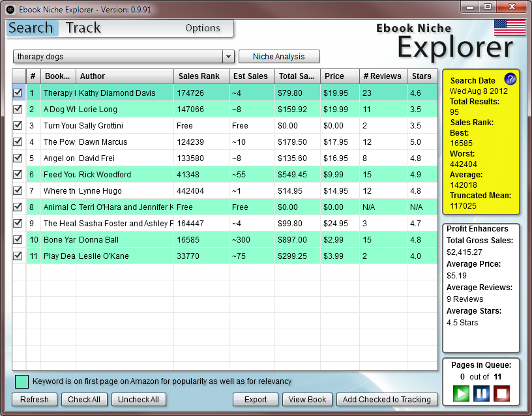Click the Refresh button
532x416 pixels.
[35, 400]
